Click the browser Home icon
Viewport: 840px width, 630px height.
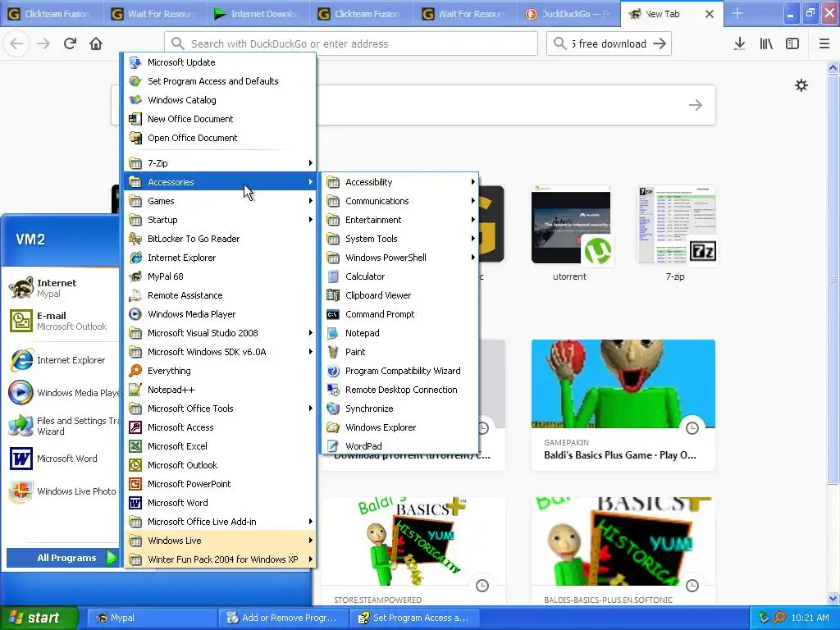[x=96, y=43]
